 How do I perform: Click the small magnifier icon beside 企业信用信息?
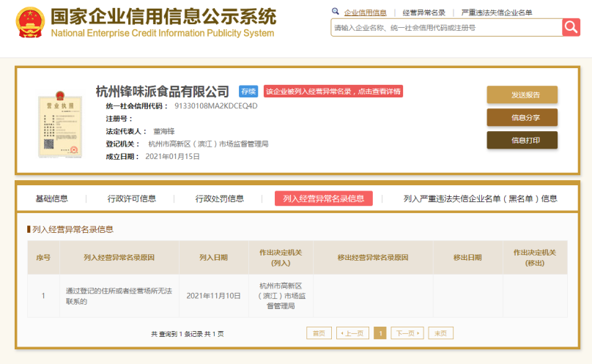[x=336, y=11]
